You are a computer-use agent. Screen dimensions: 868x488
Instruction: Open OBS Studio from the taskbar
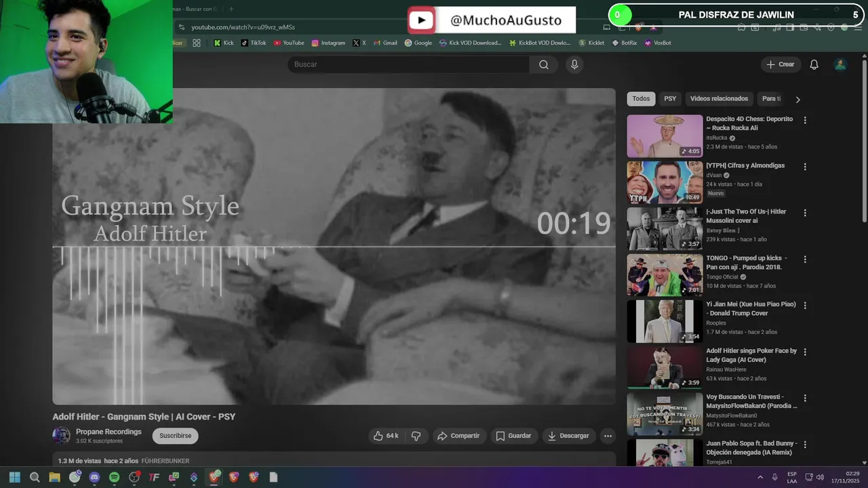tap(134, 477)
